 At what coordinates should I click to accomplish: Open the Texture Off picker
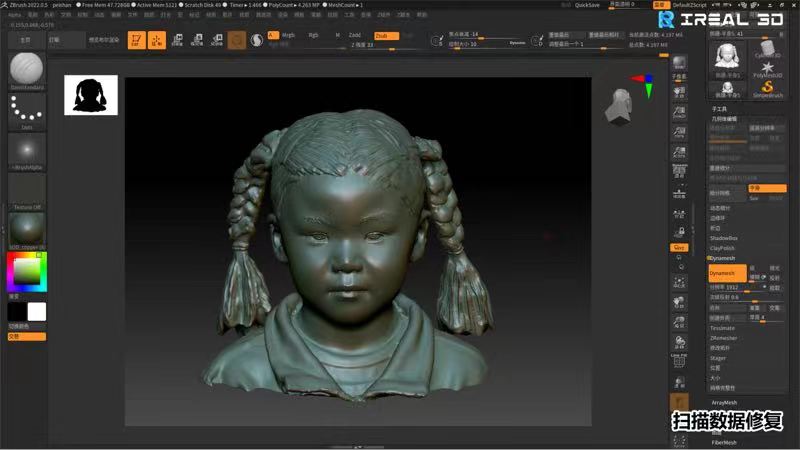point(27,191)
